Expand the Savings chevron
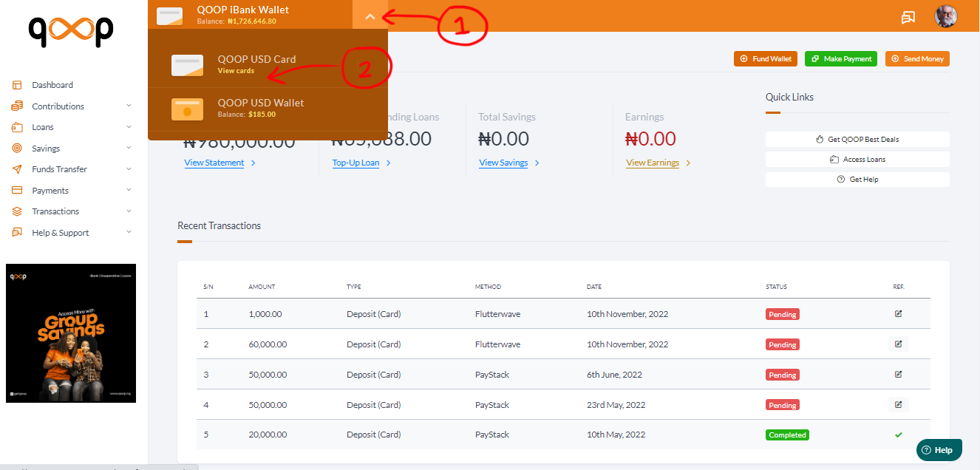 (x=129, y=148)
